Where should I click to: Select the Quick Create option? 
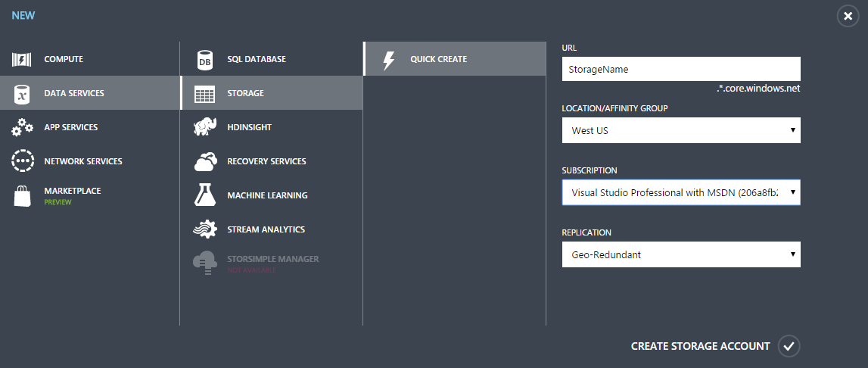(439, 59)
